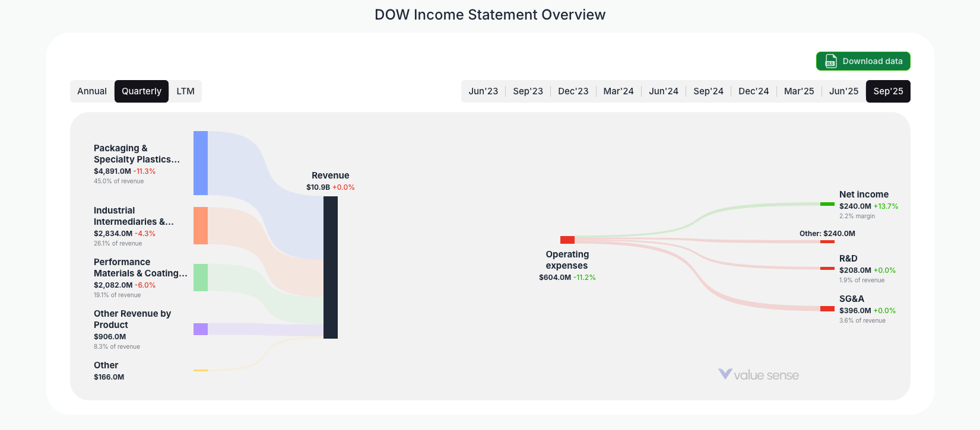
Task: Click the red Other: $240.0M node bar
Action: click(827, 241)
